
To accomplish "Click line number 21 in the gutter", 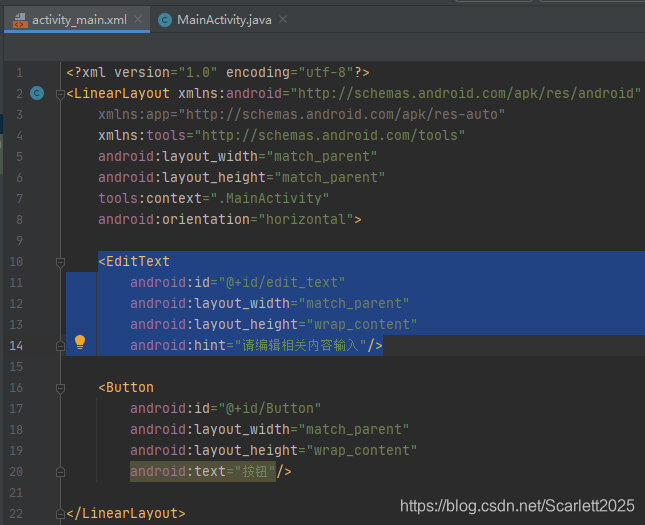I will (x=16, y=492).
